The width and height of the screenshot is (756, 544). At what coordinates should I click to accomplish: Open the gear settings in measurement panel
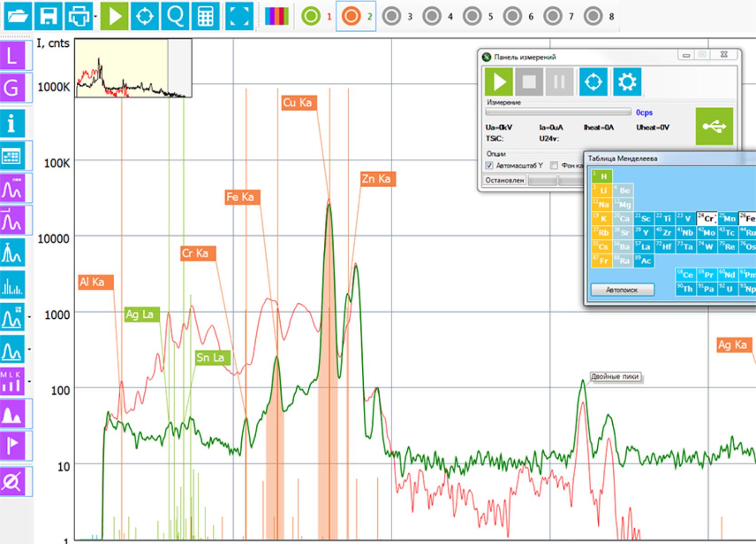pos(627,82)
